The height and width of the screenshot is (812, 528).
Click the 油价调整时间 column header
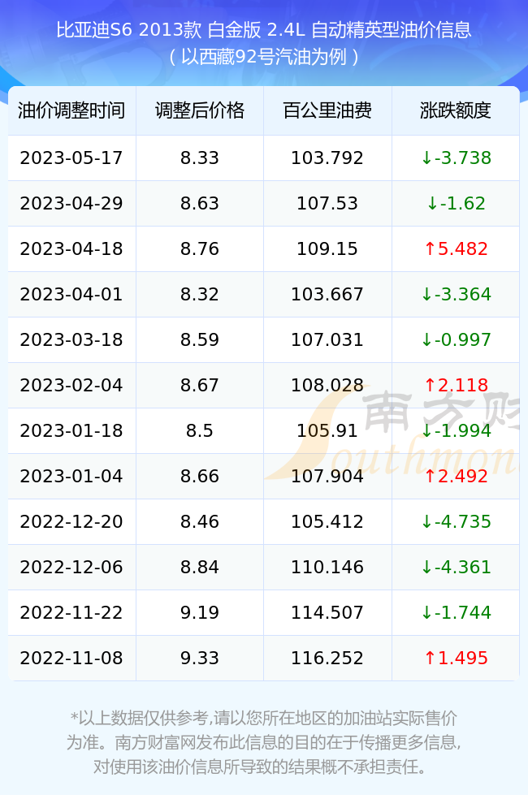pos(71,110)
